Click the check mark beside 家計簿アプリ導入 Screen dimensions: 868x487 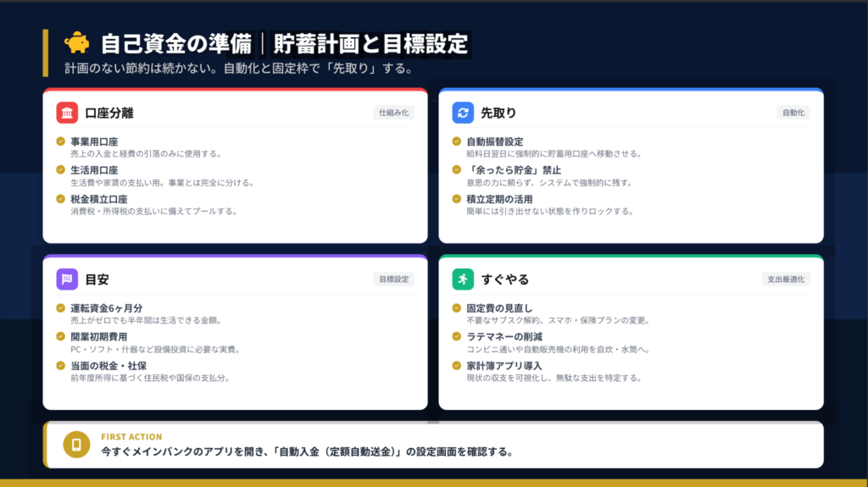click(x=456, y=365)
